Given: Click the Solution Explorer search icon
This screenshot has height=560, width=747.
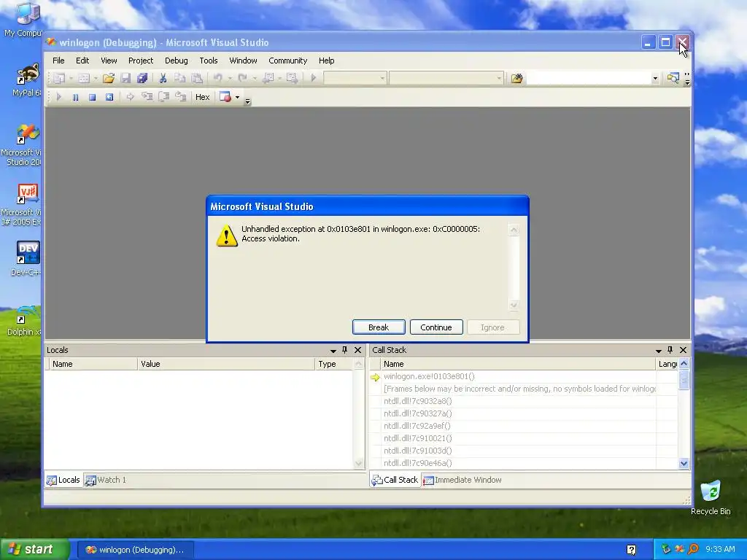Looking at the screenshot, I should point(673,78).
